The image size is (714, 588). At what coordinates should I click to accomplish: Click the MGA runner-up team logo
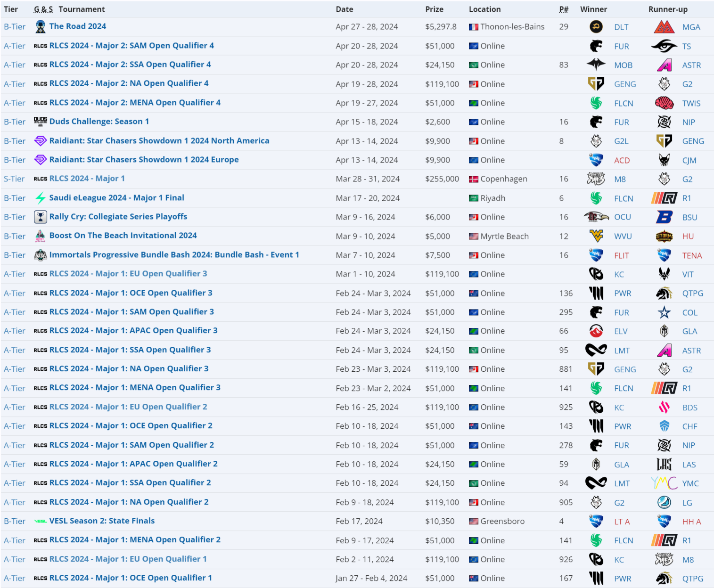(x=664, y=27)
